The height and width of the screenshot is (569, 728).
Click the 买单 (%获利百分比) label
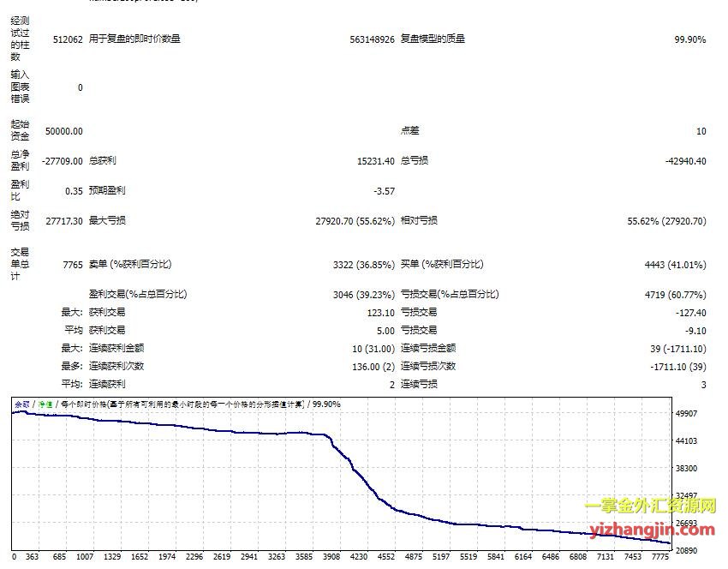click(x=442, y=264)
